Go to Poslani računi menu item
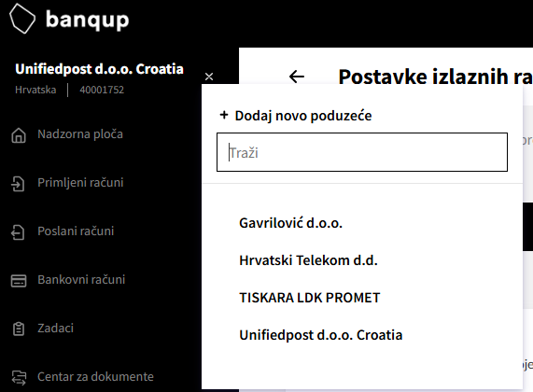Image resolution: width=533 pixels, height=392 pixels. point(76,231)
